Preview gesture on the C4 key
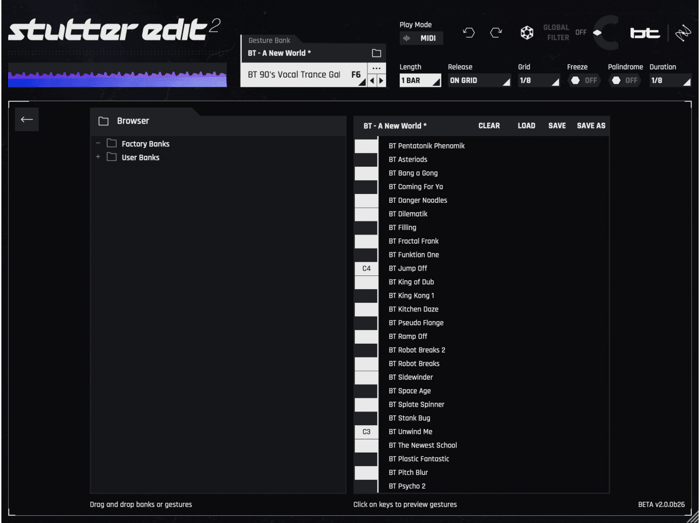Viewport: 700px width, 523px height. [366, 269]
